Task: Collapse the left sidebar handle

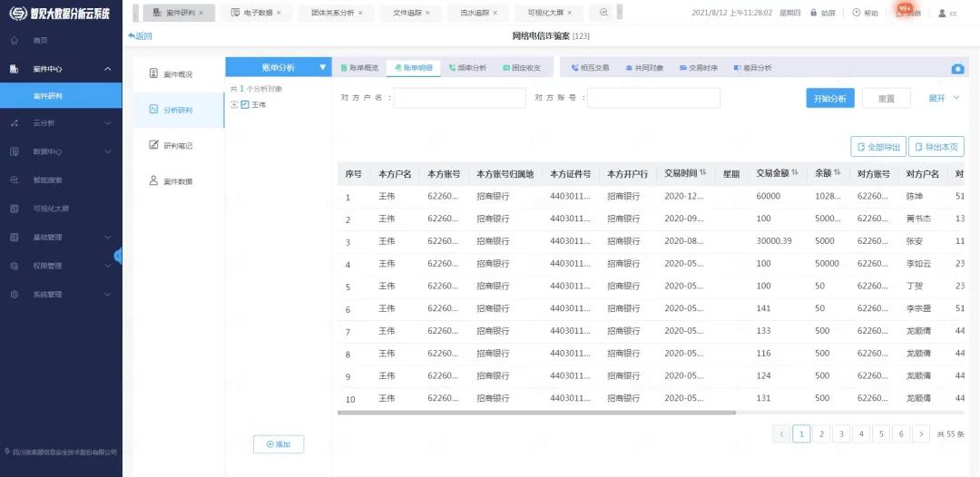Action: [x=118, y=256]
